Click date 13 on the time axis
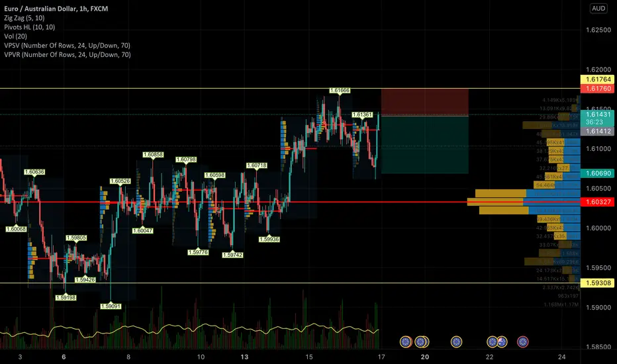 tap(244, 357)
